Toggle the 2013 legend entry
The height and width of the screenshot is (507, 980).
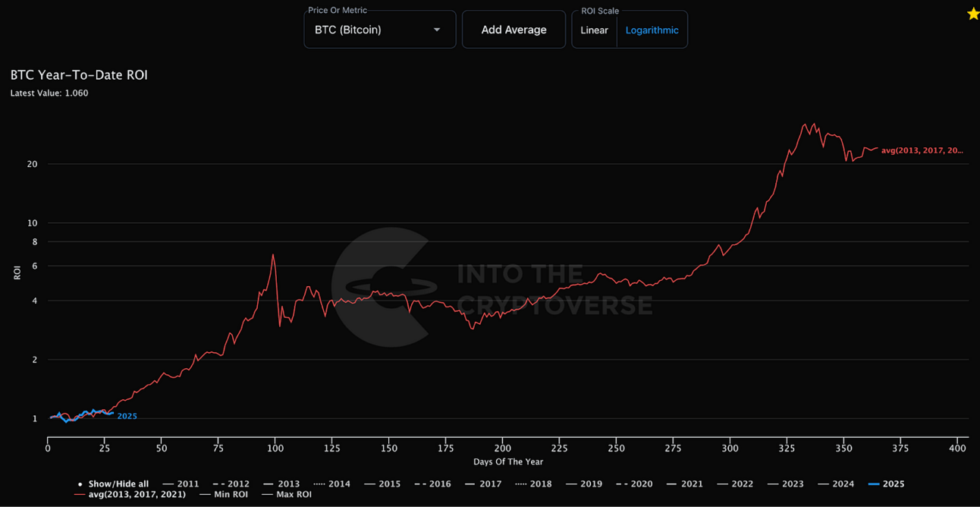pyautogui.click(x=282, y=483)
